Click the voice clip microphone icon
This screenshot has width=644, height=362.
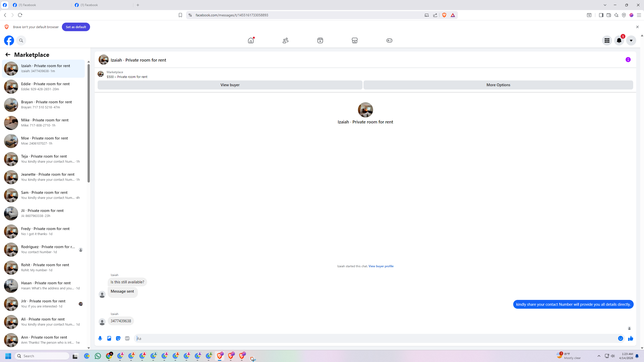point(100,338)
